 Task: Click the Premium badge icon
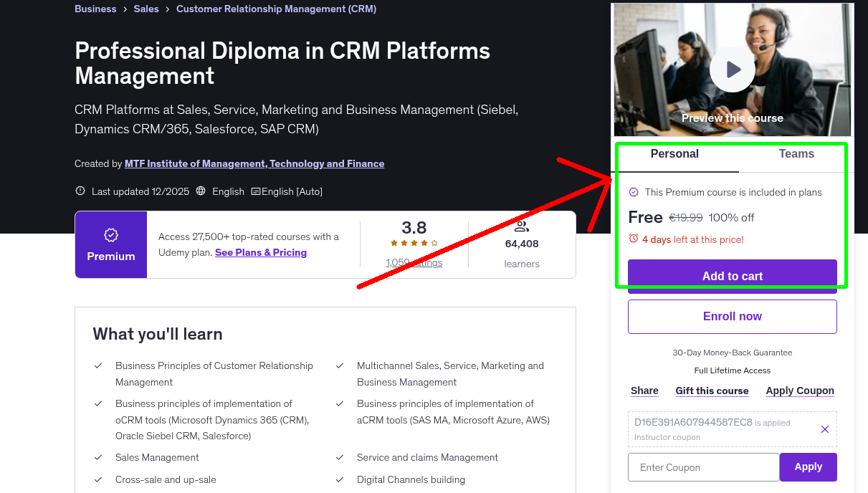(110, 234)
